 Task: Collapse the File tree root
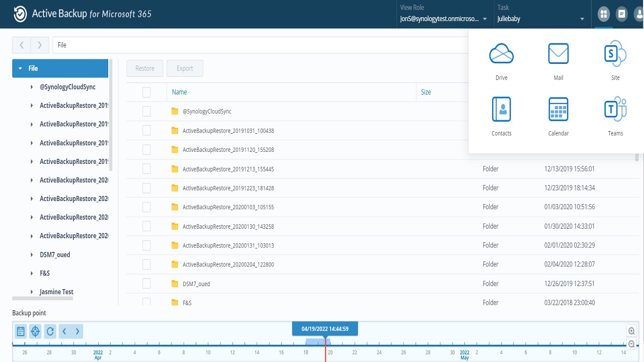coord(20,68)
